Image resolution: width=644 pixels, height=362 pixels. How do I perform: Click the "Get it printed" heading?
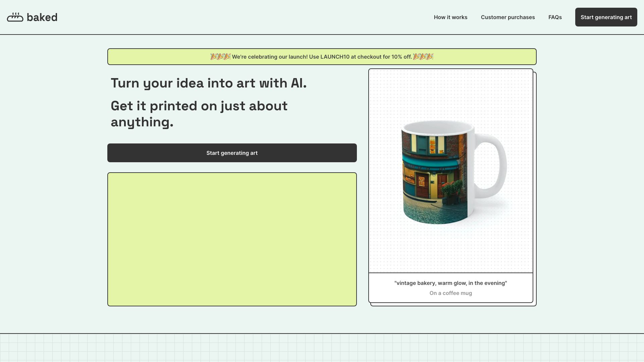point(199,114)
